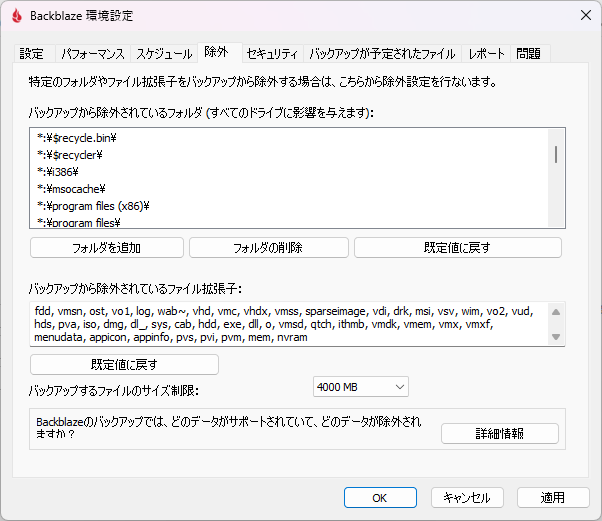Viewport: 602px width, 521px height.
Task: Open the パフォーマンス tab
Action: 91,54
